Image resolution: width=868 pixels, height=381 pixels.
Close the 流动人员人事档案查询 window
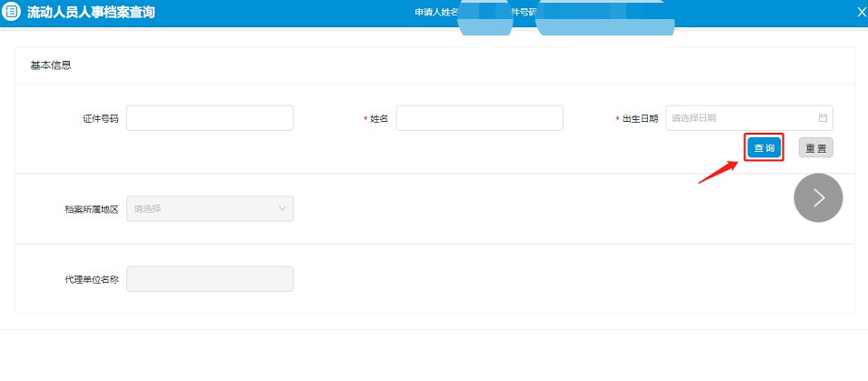coord(861,12)
